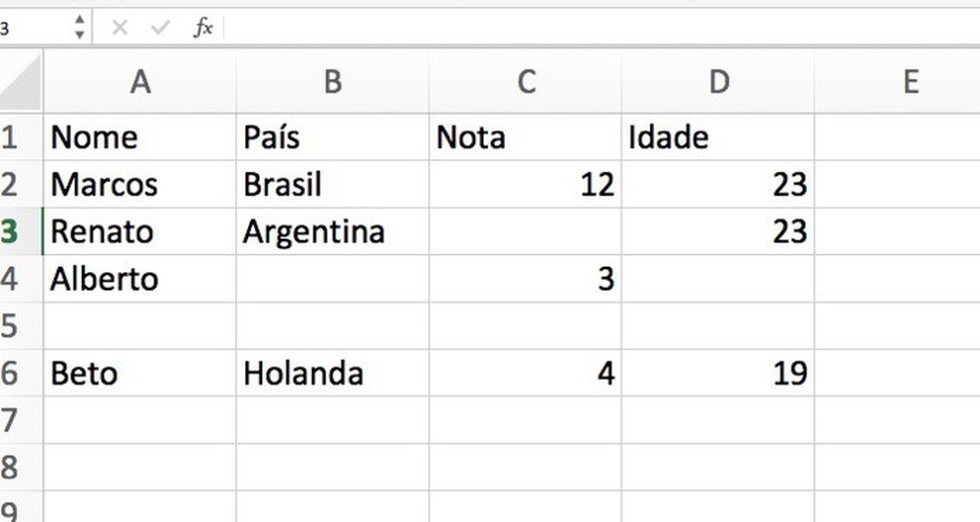Select column E header
Screen dimensions: 980x522
coord(908,83)
